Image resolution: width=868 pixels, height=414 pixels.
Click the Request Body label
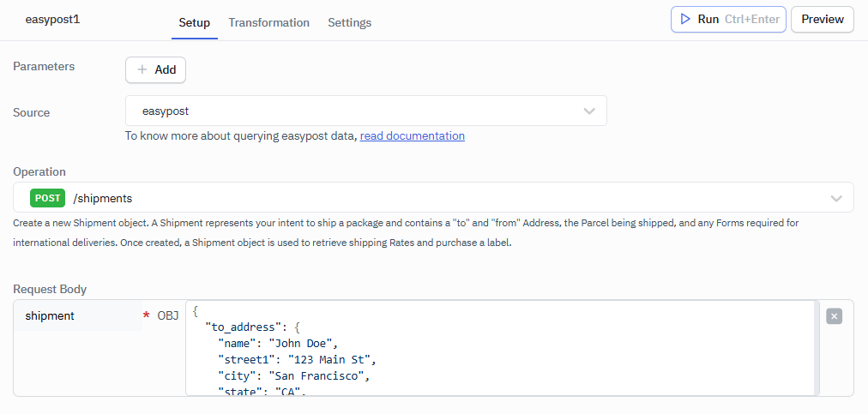[x=50, y=289]
